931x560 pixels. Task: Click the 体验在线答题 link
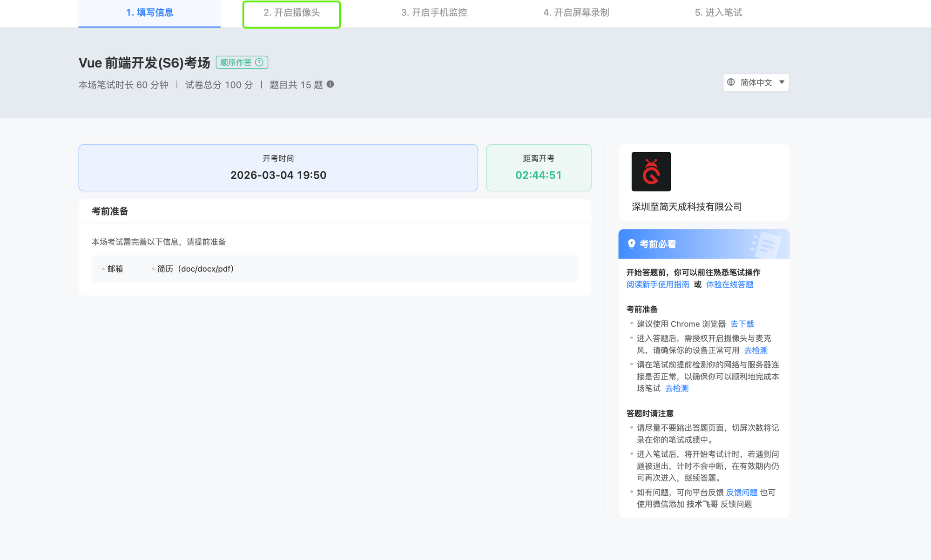(x=729, y=284)
